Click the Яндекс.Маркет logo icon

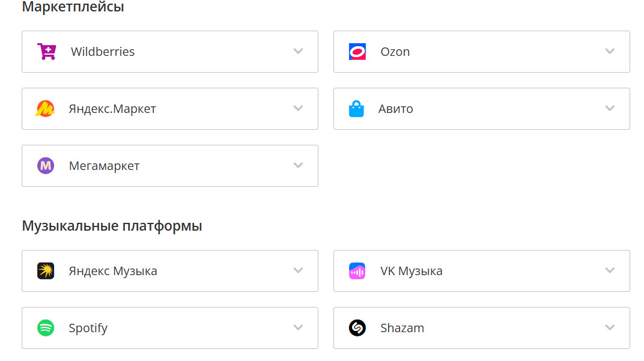tap(45, 109)
